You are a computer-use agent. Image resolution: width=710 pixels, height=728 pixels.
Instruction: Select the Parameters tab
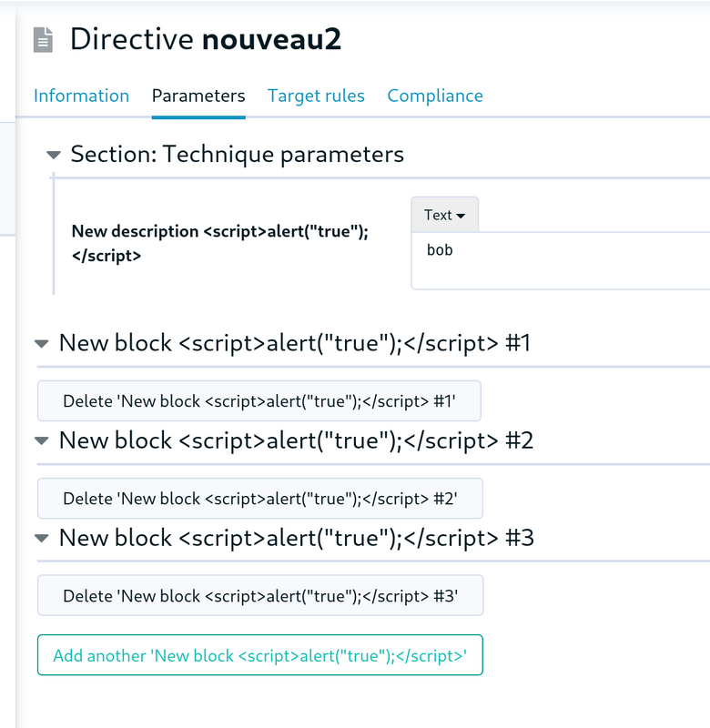(x=198, y=96)
